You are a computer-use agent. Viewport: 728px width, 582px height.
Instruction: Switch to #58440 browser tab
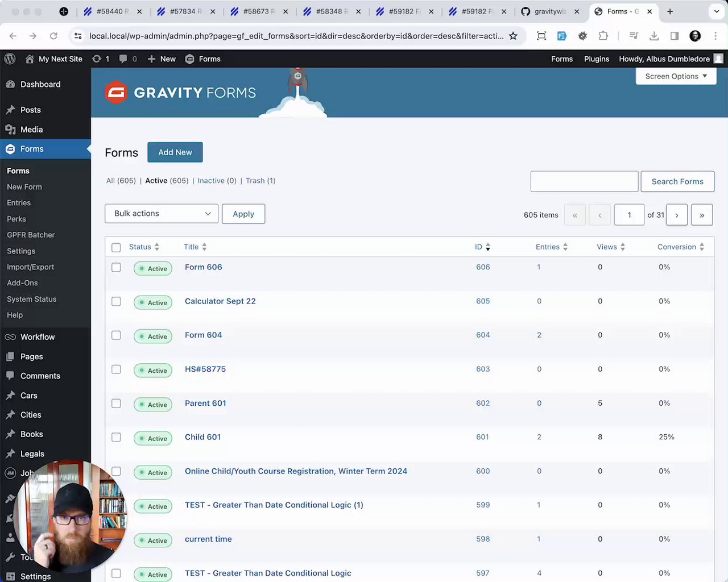(113, 11)
